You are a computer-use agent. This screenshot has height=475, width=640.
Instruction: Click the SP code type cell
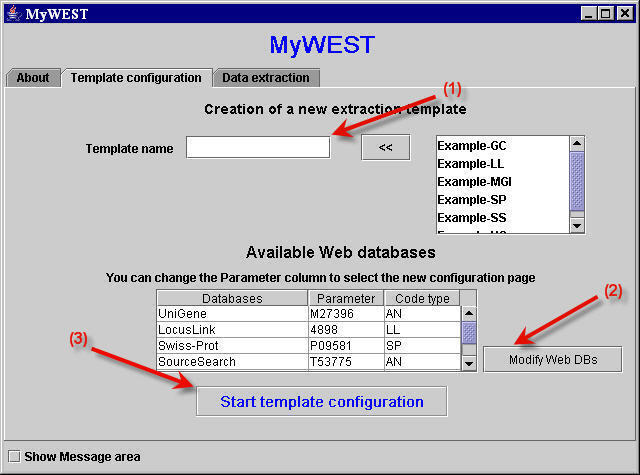pyautogui.click(x=422, y=346)
